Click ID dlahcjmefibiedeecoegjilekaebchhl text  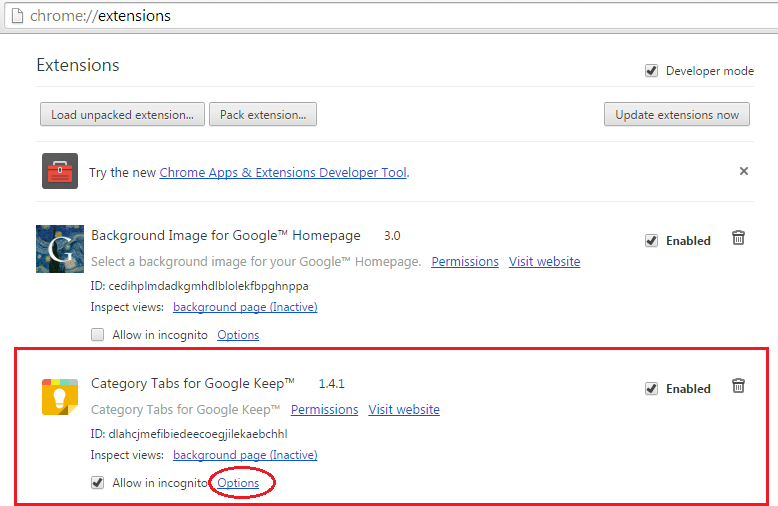[x=189, y=434]
